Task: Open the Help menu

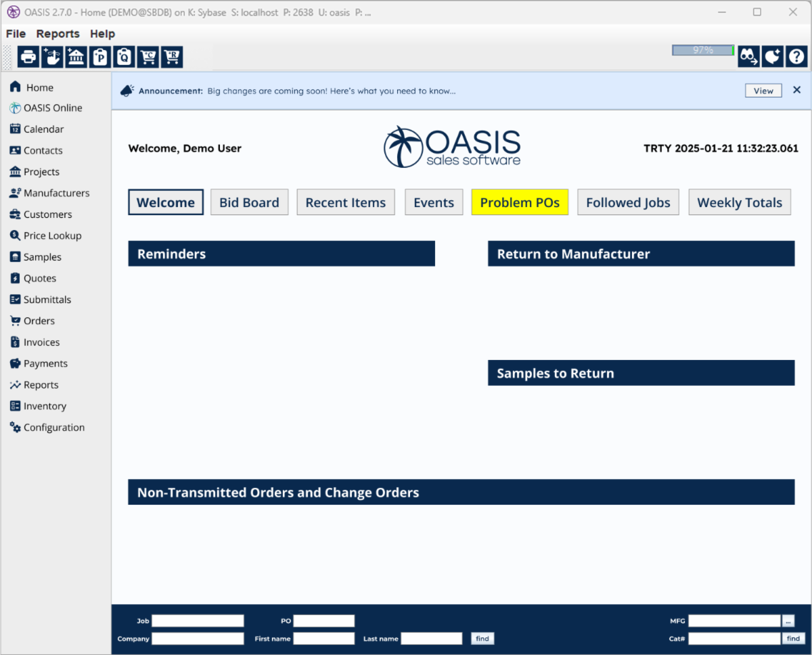Action: pos(103,34)
